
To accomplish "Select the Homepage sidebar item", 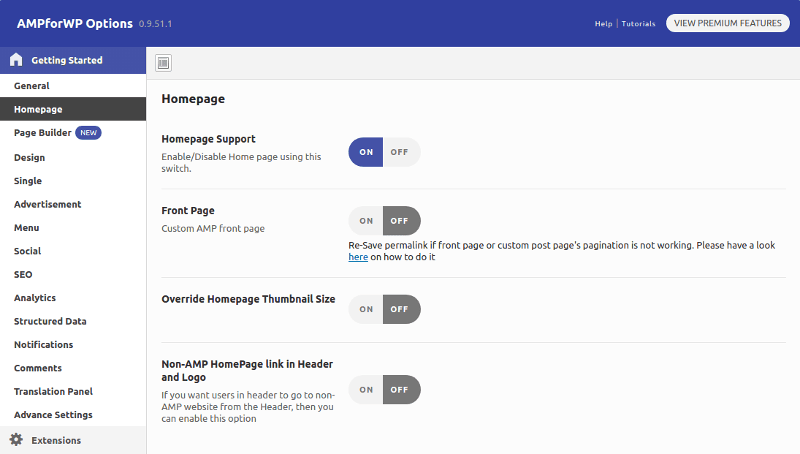I will [73, 109].
